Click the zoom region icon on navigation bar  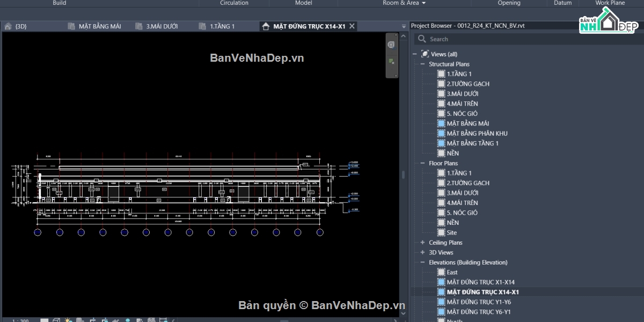(x=391, y=62)
